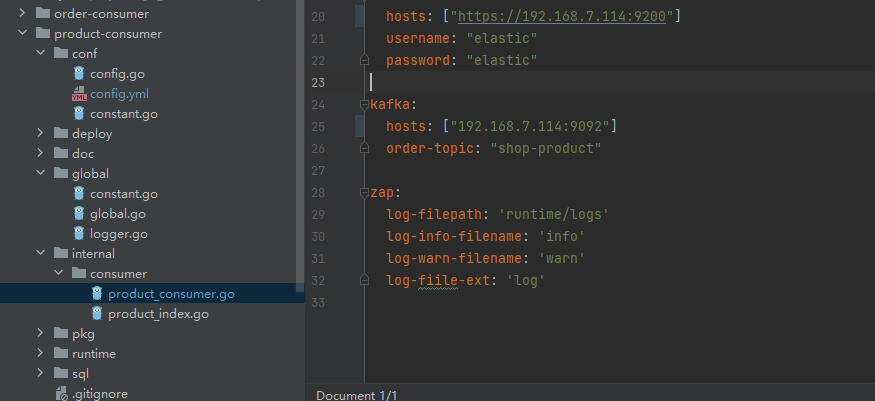875x401 pixels.
Task: Collapse the kafka YAML block fold marker
Action: (x=364, y=104)
